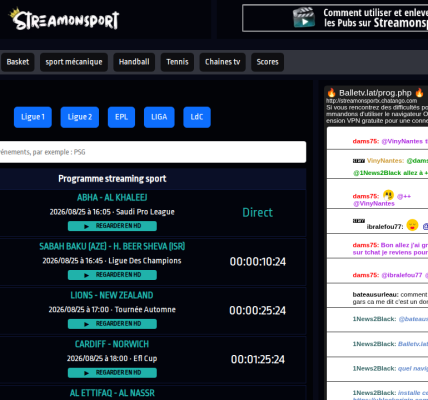This screenshot has height=400, width=428.
Task: Click the Saudi Pro League date line
Action: [x=112, y=212]
